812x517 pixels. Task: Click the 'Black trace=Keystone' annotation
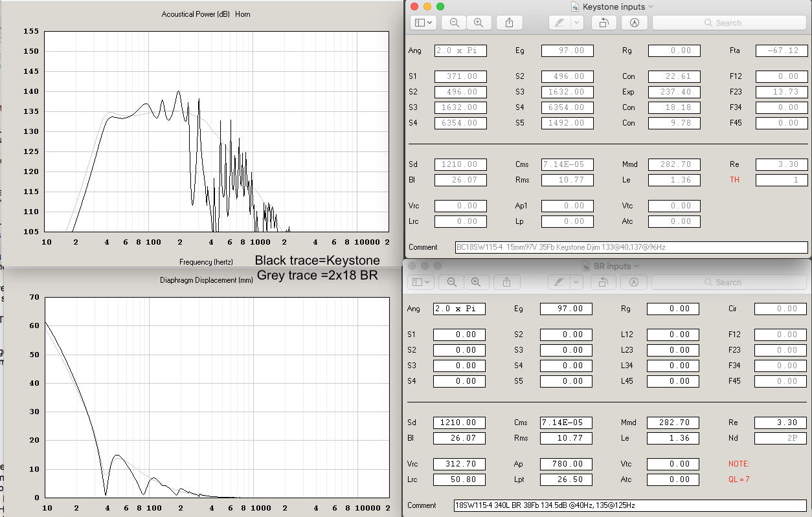pyautogui.click(x=317, y=260)
